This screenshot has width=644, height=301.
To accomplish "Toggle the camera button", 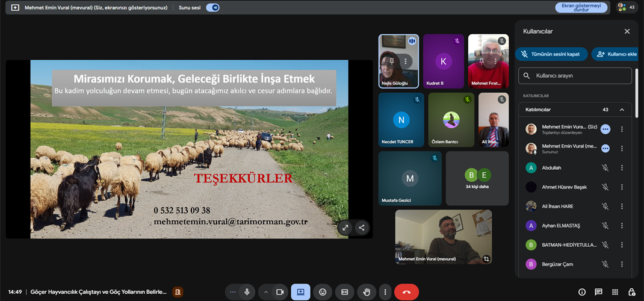I will (x=279, y=292).
